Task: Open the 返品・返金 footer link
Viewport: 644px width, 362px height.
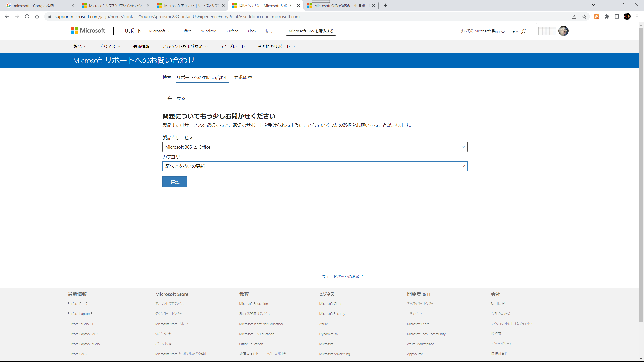Action: [163, 334]
